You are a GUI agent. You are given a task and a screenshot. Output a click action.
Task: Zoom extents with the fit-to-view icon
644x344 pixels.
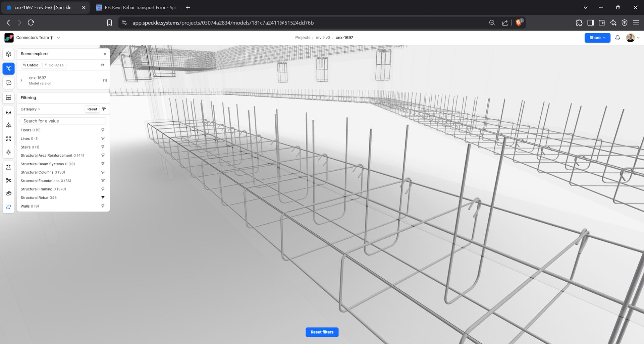9,139
